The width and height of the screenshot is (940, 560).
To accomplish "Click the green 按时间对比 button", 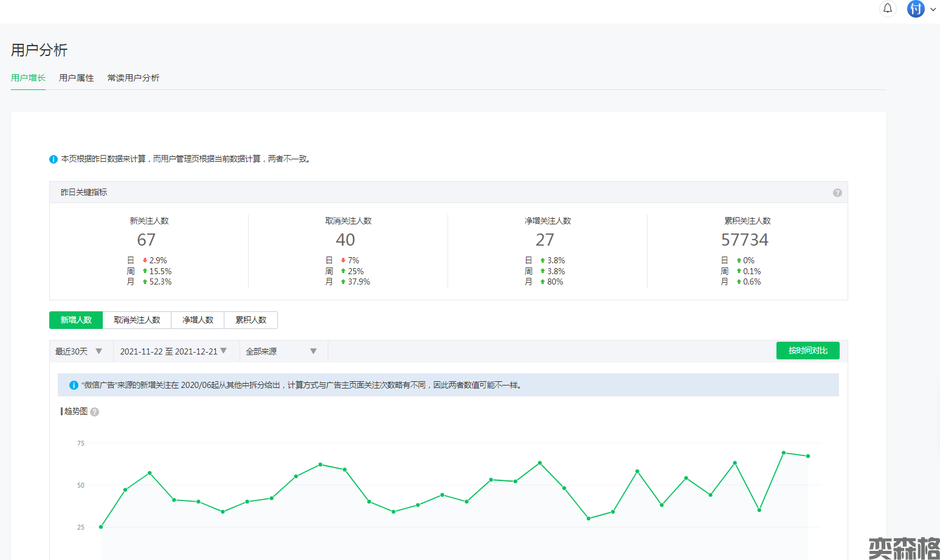I will (x=807, y=351).
